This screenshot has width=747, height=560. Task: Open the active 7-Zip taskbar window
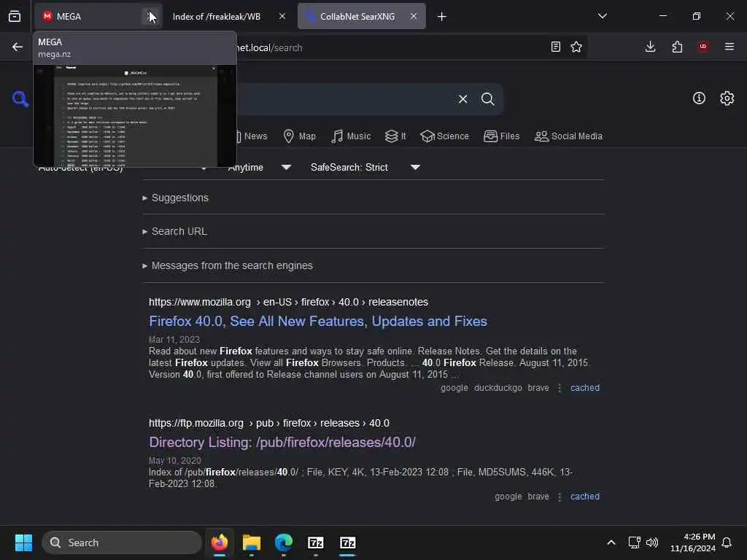(x=347, y=542)
